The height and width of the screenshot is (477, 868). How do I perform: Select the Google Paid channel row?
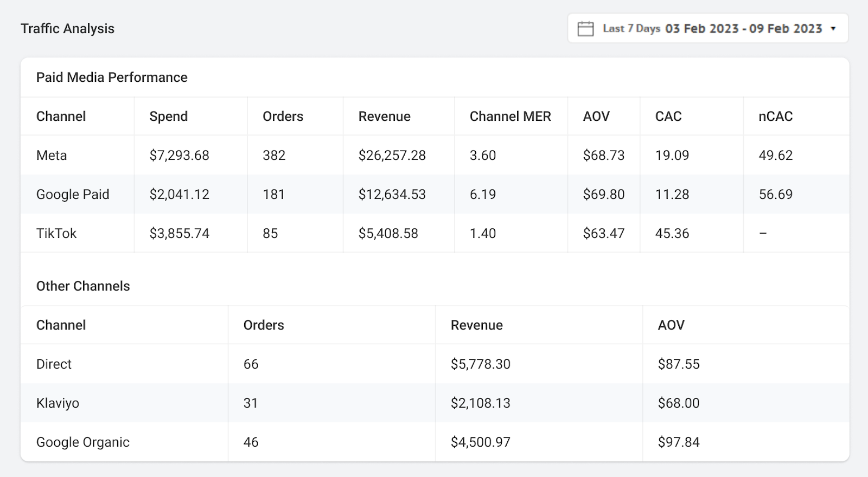[x=73, y=195]
